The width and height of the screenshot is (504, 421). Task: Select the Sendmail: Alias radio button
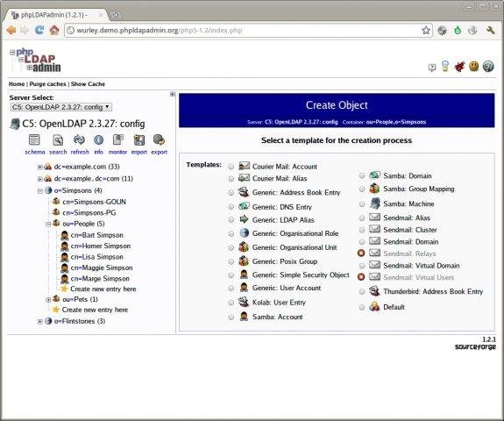(362, 218)
